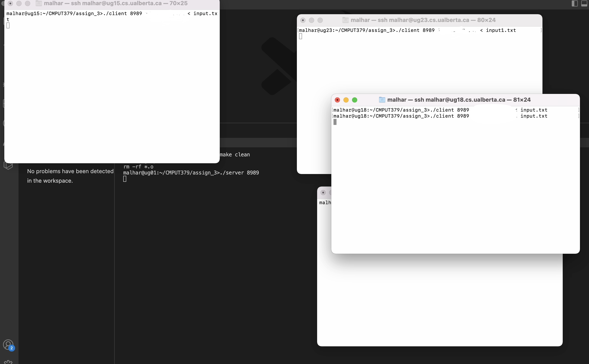Click 'rm -rf *.o' terminal output line
Screen dimensions: 589x364
point(139,166)
